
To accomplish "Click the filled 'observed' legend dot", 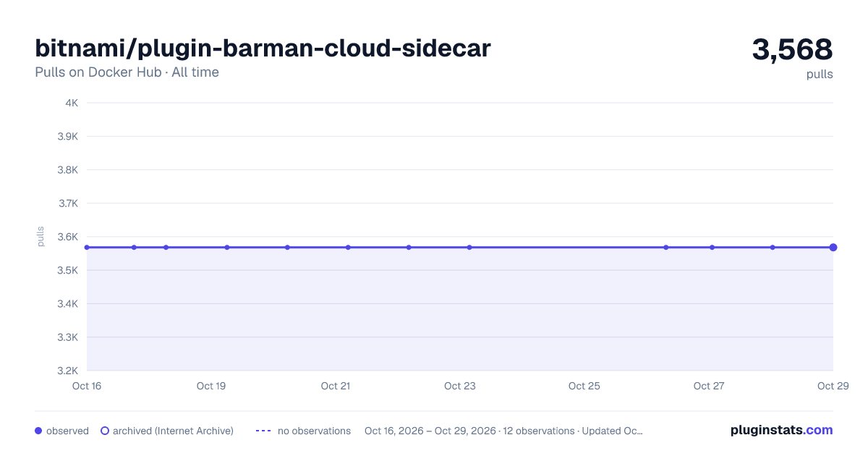I will (x=38, y=431).
